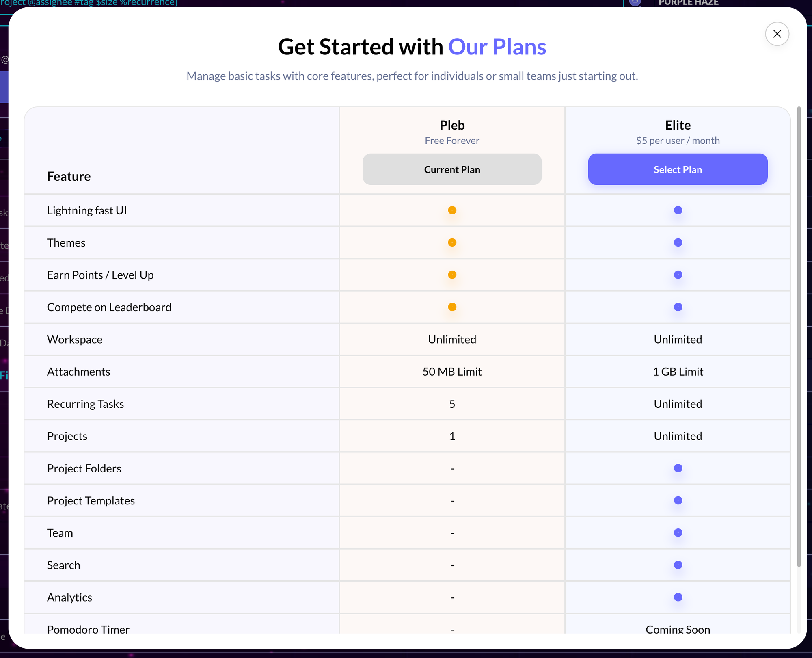The width and height of the screenshot is (812, 658).
Task: Click the 1 GB Limit attachments cell
Action: (678, 372)
